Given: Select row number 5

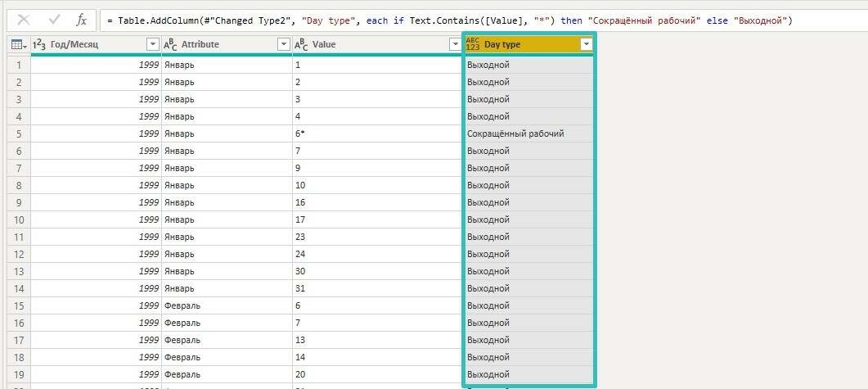Looking at the screenshot, I should click(19, 133).
